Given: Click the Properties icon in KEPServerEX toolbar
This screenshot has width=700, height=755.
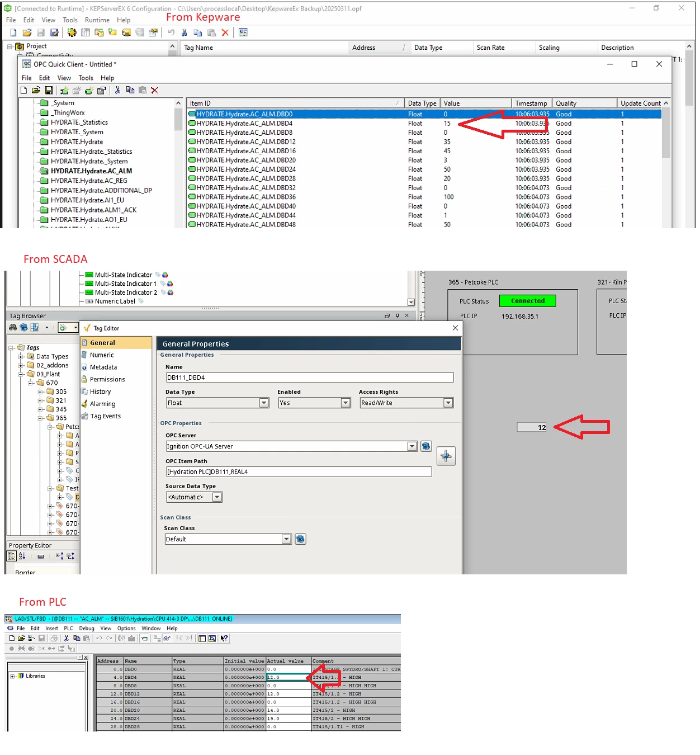Looking at the screenshot, I should point(153,32).
